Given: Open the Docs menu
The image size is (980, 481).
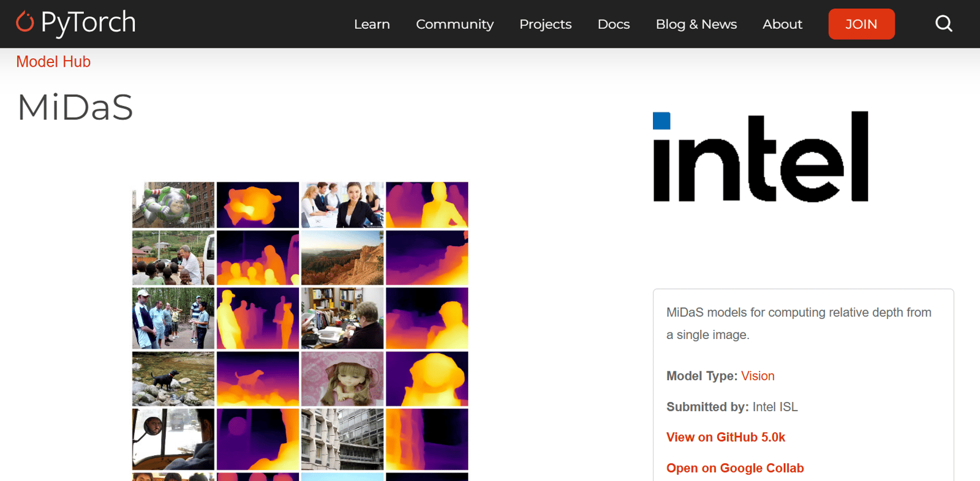Looking at the screenshot, I should (614, 24).
